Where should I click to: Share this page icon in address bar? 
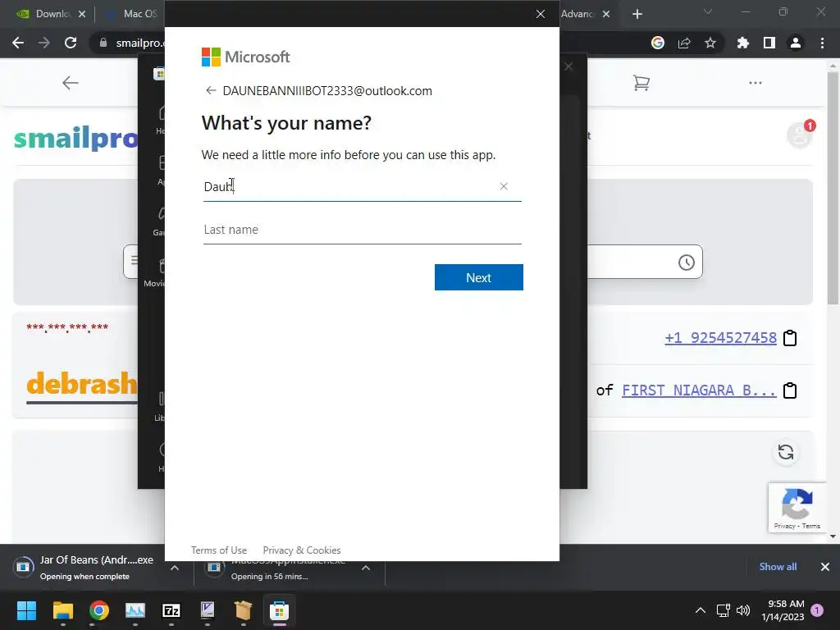(x=684, y=43)
